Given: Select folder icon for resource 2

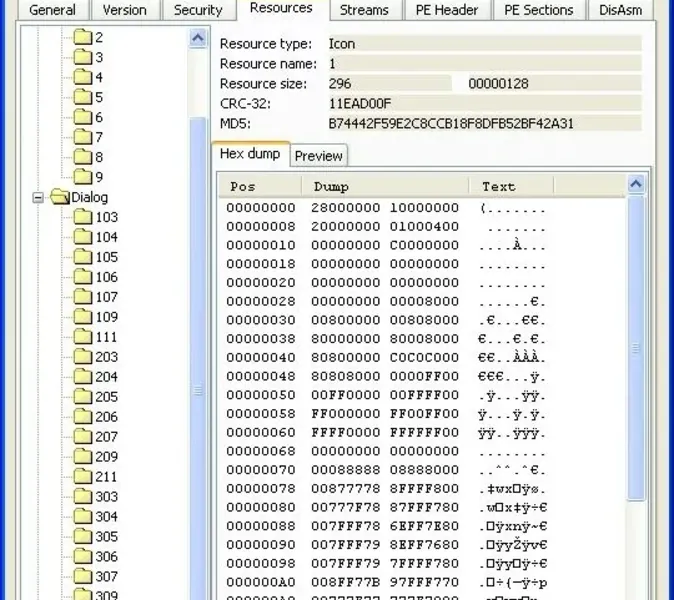Looking at the screenshot, I should click(83, 37).
